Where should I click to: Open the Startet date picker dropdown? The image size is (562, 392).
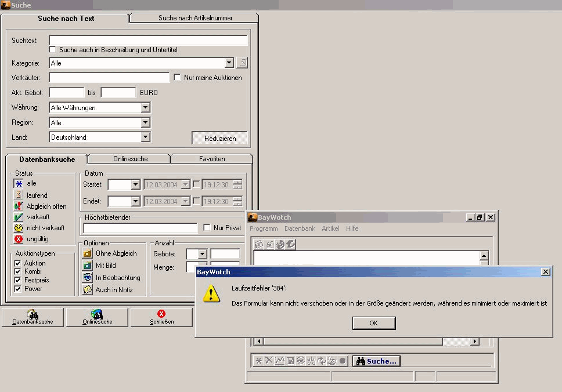click(x=186, y=184)
